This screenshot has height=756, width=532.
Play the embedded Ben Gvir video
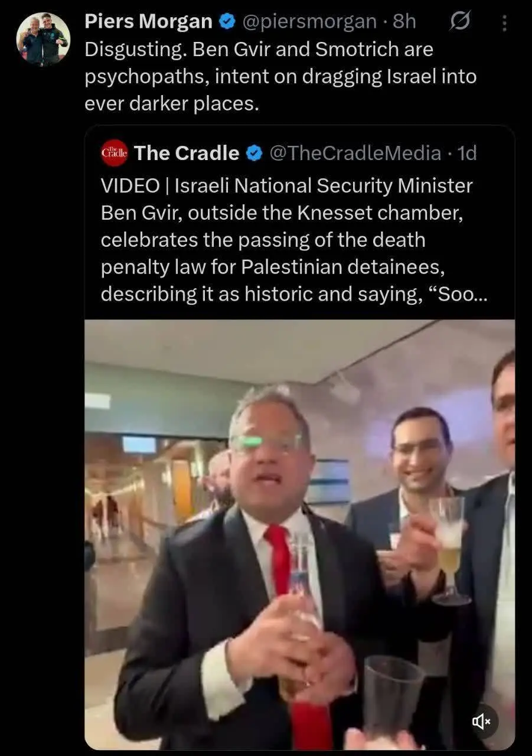[x=299, y=535]
